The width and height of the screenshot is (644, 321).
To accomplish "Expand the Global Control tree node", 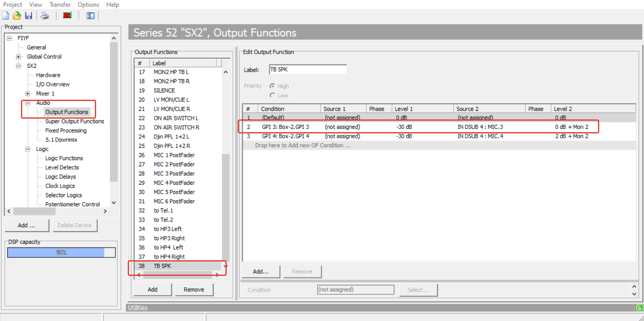I will 18,57.
